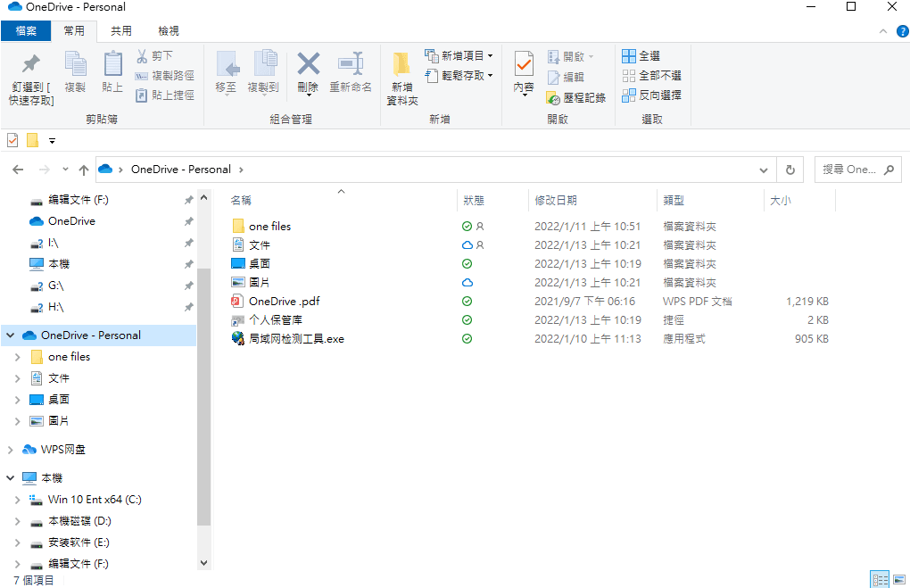The height and width of the screenshot is (588, 910).
Task: Click the 歷程記錄 history icon
Action: point(553,97)
